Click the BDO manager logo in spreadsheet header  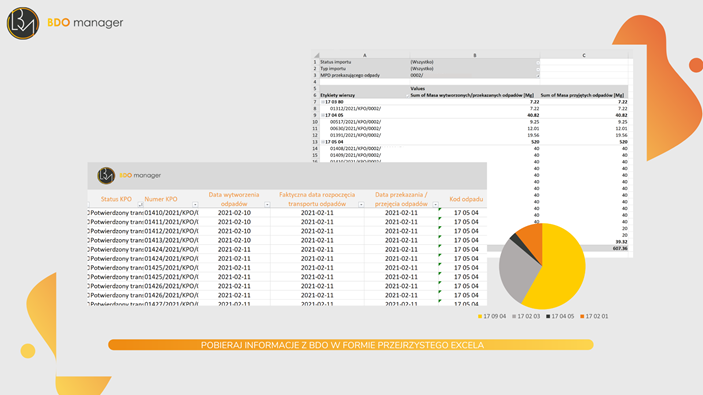point(129,175)
